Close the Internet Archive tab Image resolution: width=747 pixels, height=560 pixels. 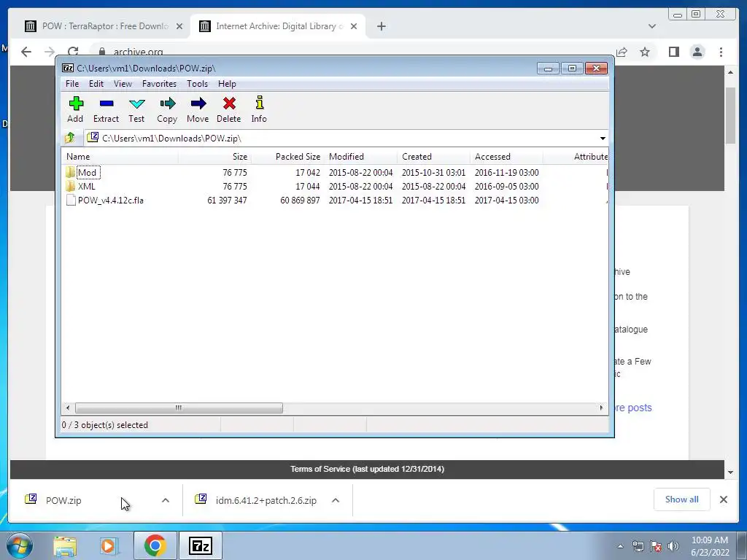354,26
